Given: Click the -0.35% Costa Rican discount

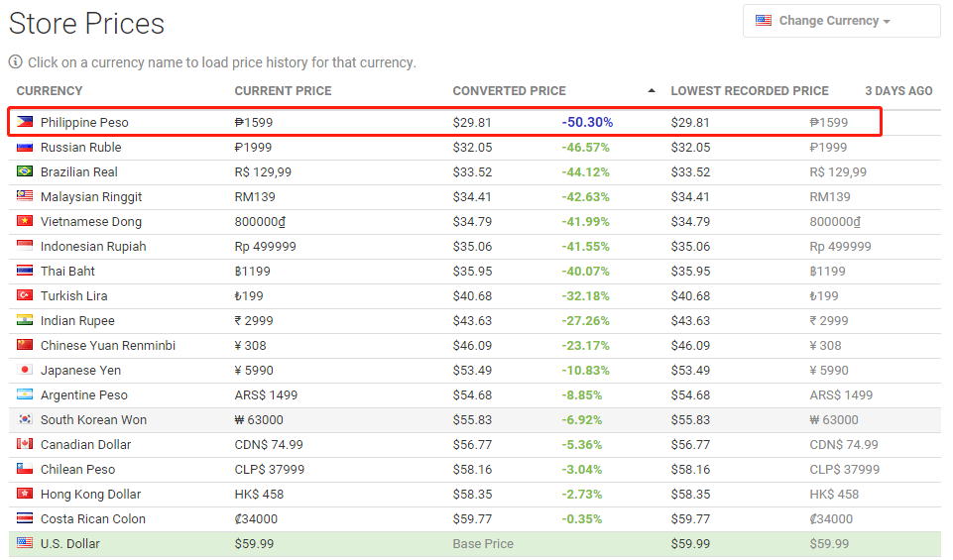Looking at the screenshot, I should click(582, 519).
